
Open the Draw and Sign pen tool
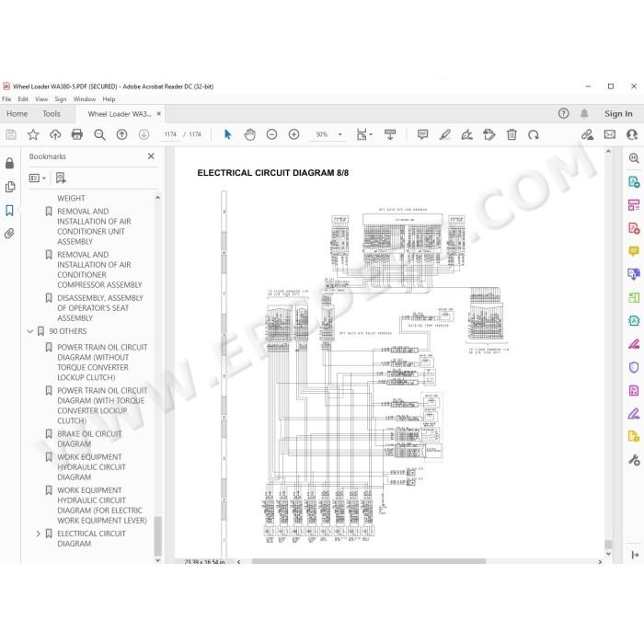coord(467,134)
